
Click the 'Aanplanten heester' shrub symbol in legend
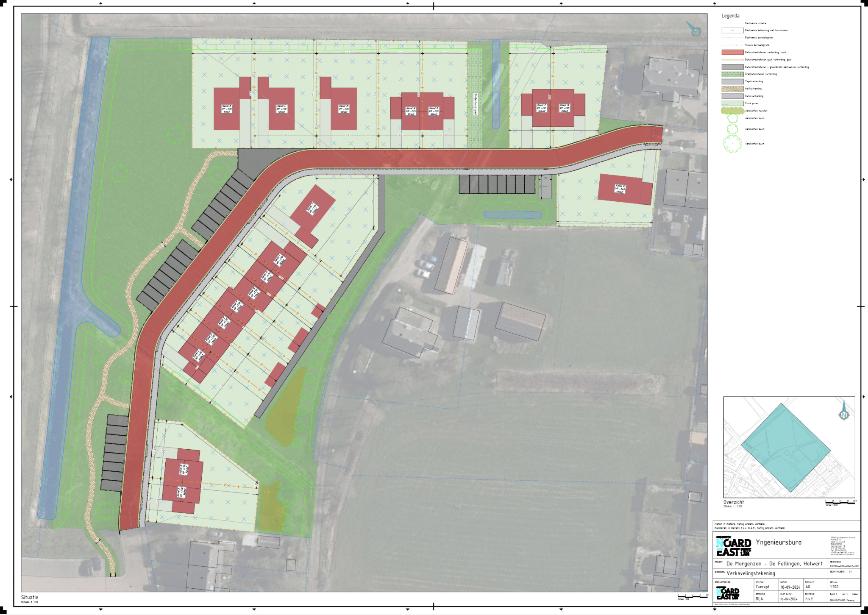[x=732, y=111]
